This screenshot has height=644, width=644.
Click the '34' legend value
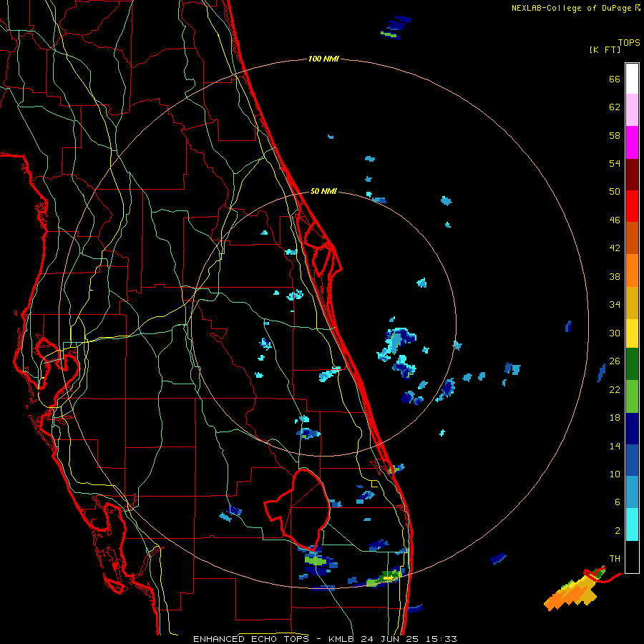pyautogui.click(x=615, y=305)
